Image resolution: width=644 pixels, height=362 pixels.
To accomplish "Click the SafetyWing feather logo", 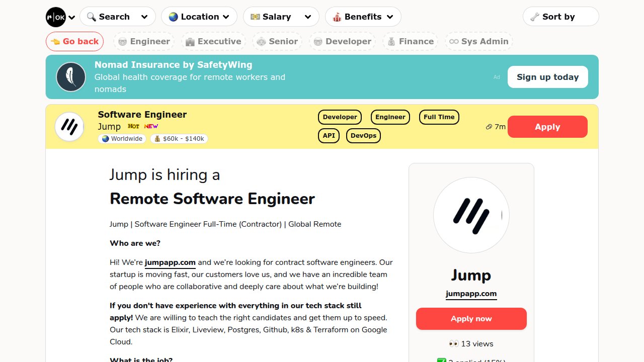I will (x=71, y=77).
